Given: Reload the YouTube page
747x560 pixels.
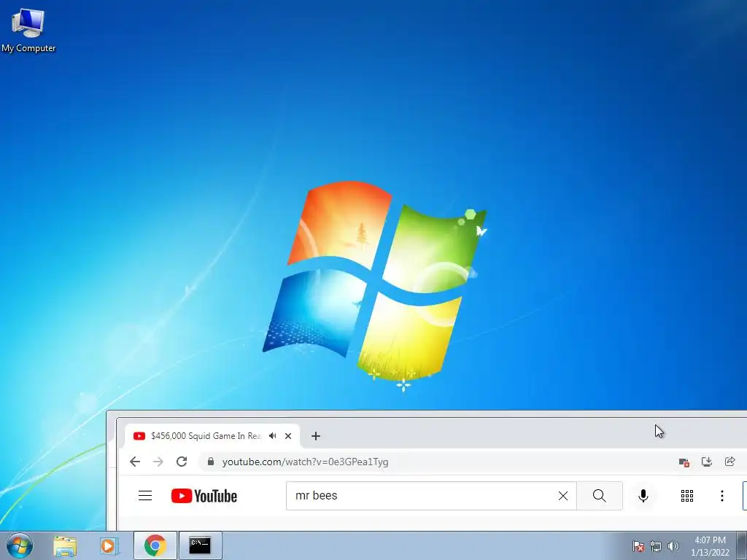Looking at the screenshot, I should (x=182, y=462).
